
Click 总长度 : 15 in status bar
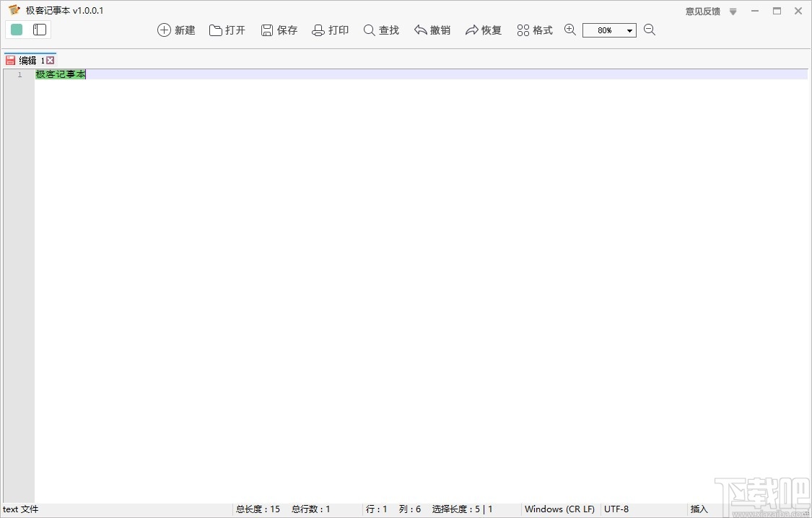(258, 509)
